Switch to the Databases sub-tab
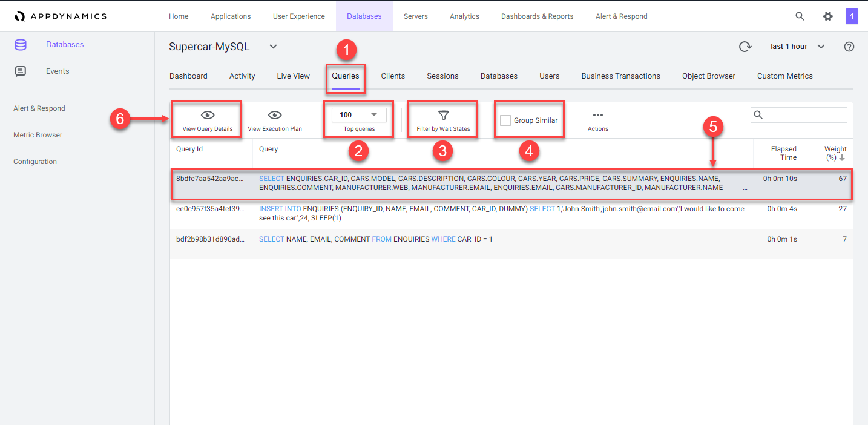This screenshot has width=868, height=425. point(499,76)
